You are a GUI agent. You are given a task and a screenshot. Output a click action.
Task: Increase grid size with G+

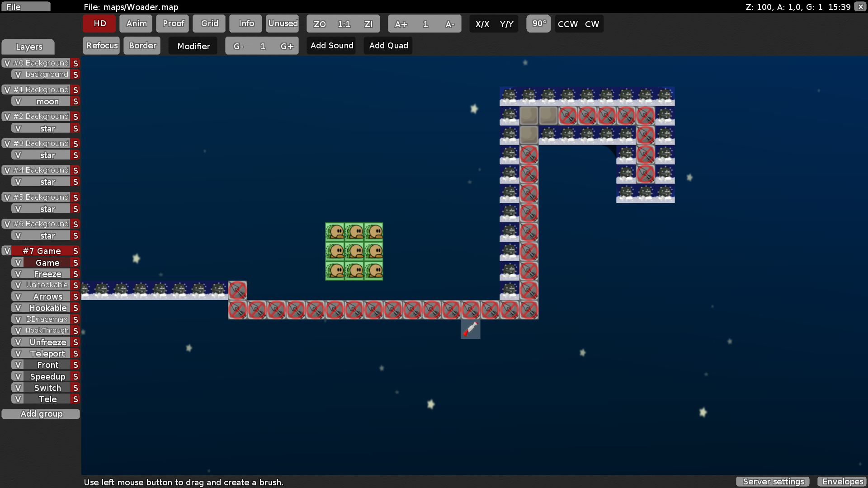coord(287,46)
